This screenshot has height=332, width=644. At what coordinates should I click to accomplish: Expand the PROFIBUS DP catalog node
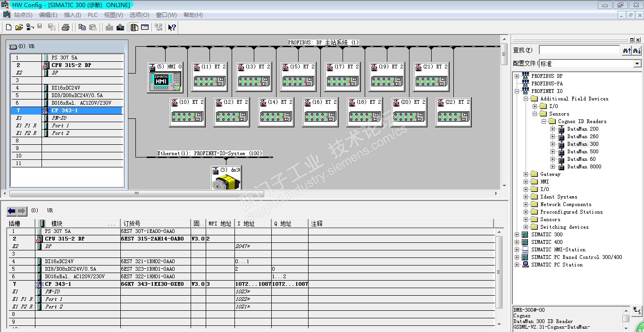point(517,76)
